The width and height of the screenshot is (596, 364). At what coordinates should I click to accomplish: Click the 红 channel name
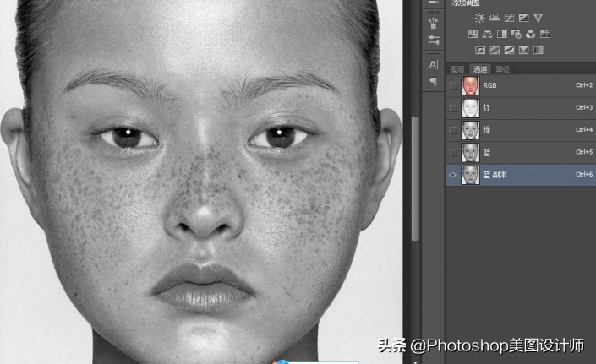coord(487,108)
